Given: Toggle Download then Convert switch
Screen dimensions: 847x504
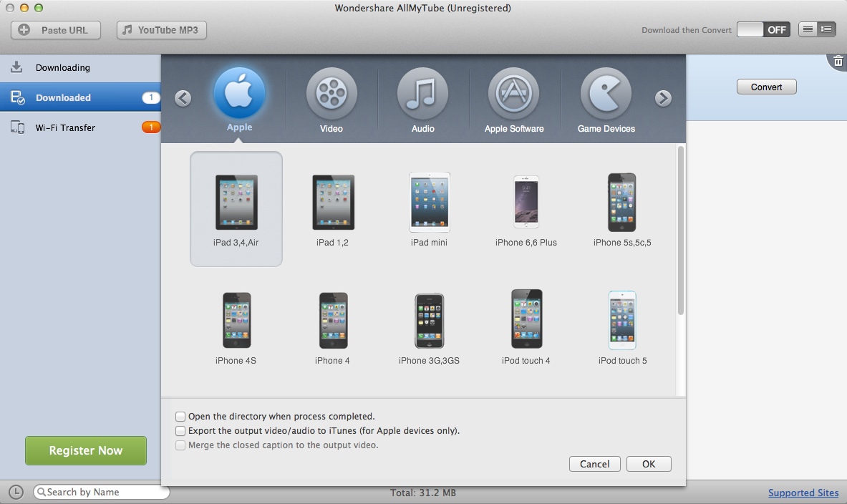Looking at the screenshot, I should point(763,30).
